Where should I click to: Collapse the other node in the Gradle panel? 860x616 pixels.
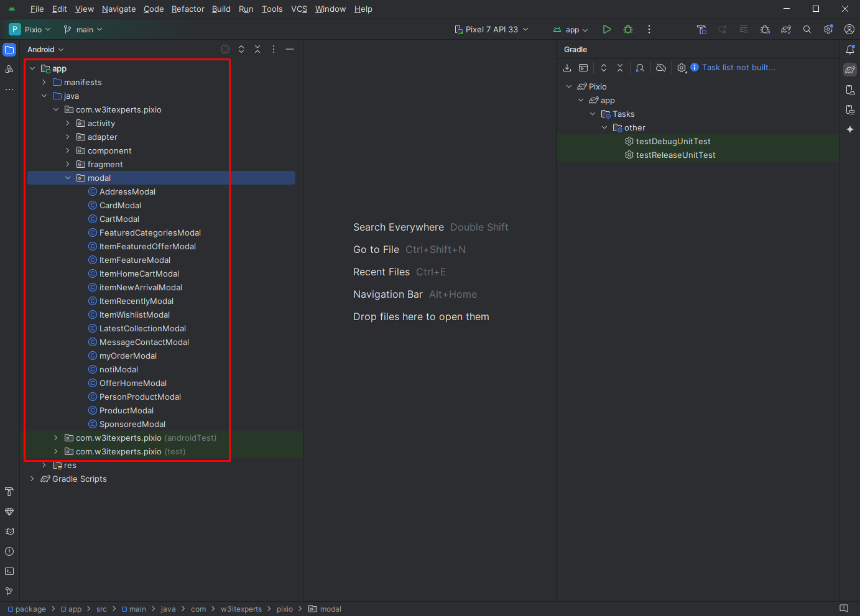click(604, 127)
